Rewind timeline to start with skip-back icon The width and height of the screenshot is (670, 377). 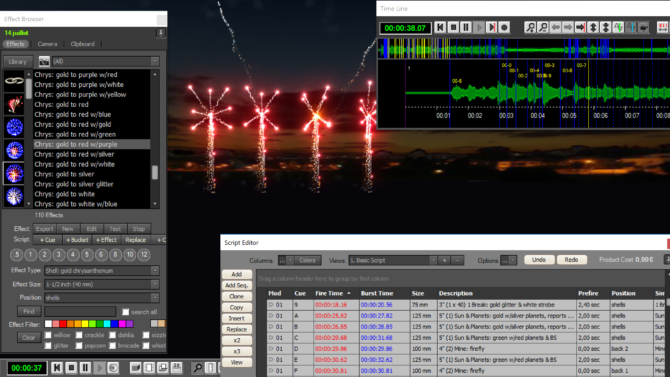point(441,28)
